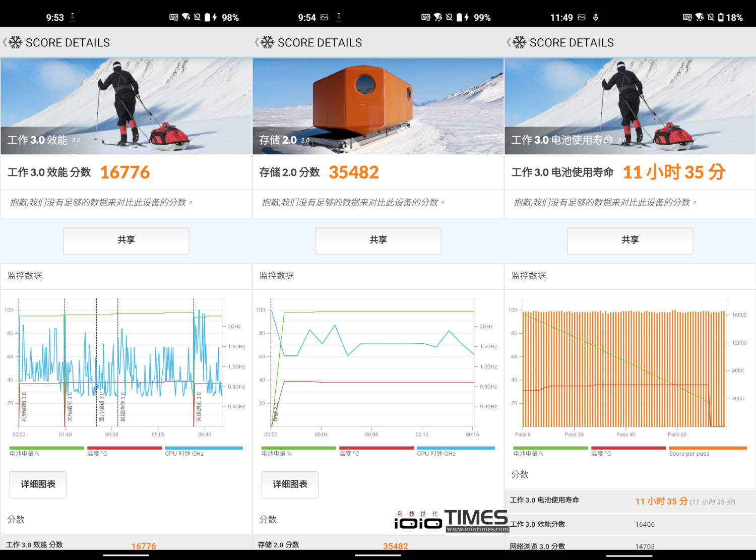Viewport: 756px width, 560px height.
Task: Tap the charging battery icon beside 99%
Action: click(462, 17)
